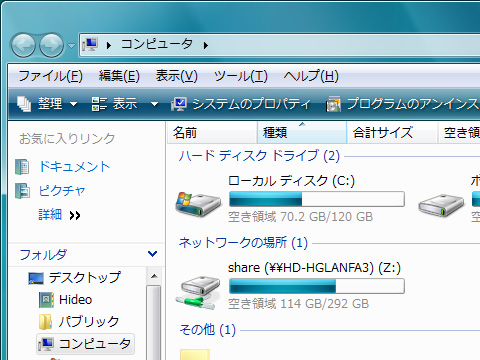Click the Pictures (ピクチャ) favorite link icon
The image size is (480, 360).
point(22,191)
